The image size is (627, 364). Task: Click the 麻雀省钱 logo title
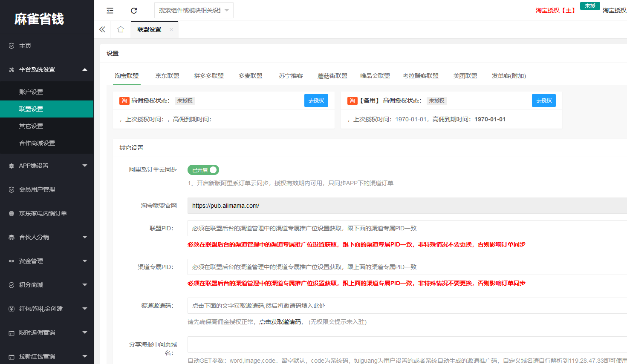[x=39, y=19]
